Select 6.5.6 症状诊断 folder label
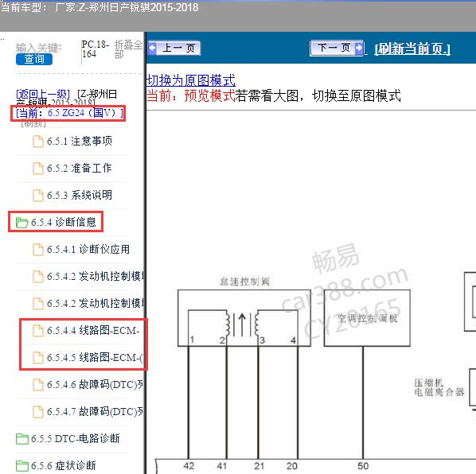 coord(64,465)
